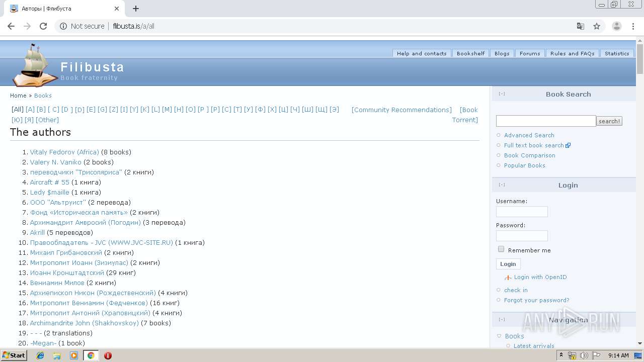Screen dimensions: 644x362
Task: Click the browser address bar URL
Action: (133, 26)
